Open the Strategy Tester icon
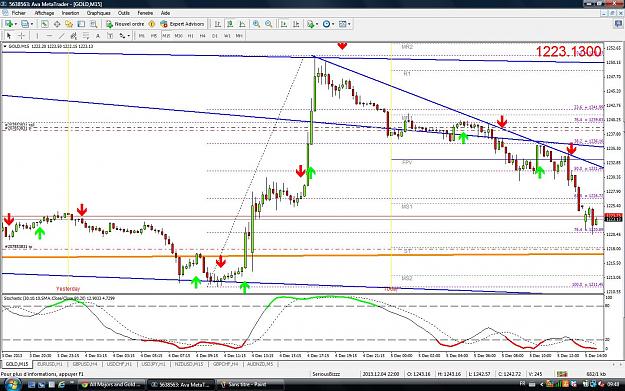625x391 pixels. point(94,24)
